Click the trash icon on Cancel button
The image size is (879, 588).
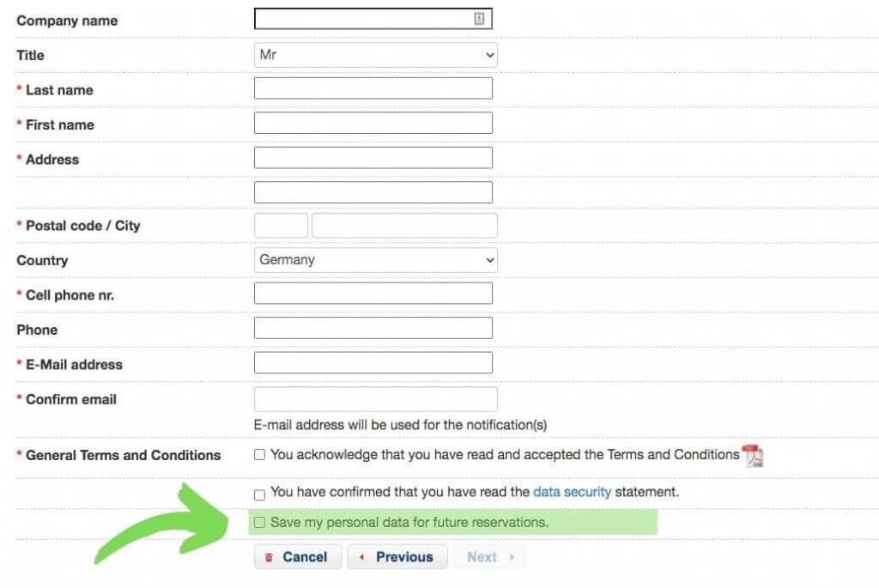tap(269, 557)
